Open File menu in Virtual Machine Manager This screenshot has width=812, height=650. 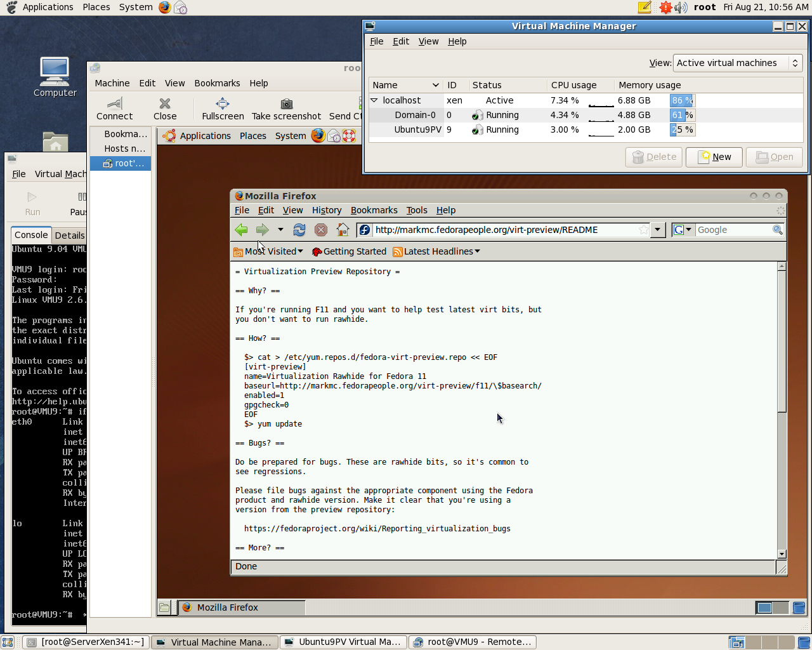coord(377,41)
